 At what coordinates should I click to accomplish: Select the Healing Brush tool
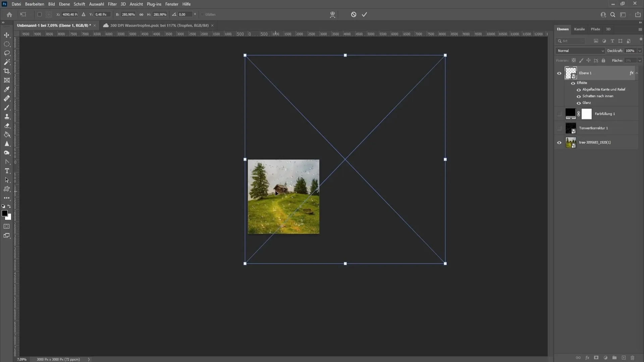(7, 98)
